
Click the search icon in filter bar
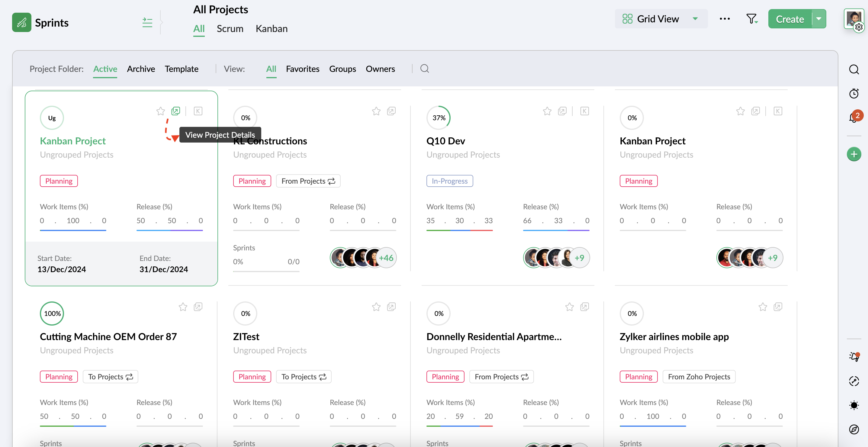coord(425,69)
